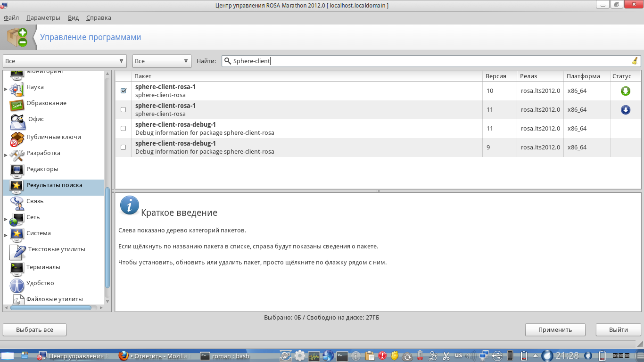Click the Применить button
The width and height of the screenshot is (644, 362).
555,330
